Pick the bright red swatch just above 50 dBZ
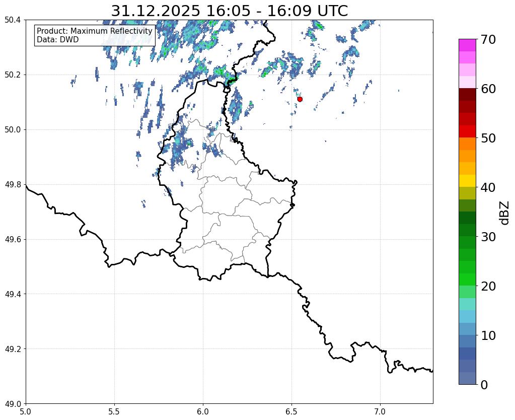Image resolution: width=515 pixels, height=420 pixels. point(467,131)
